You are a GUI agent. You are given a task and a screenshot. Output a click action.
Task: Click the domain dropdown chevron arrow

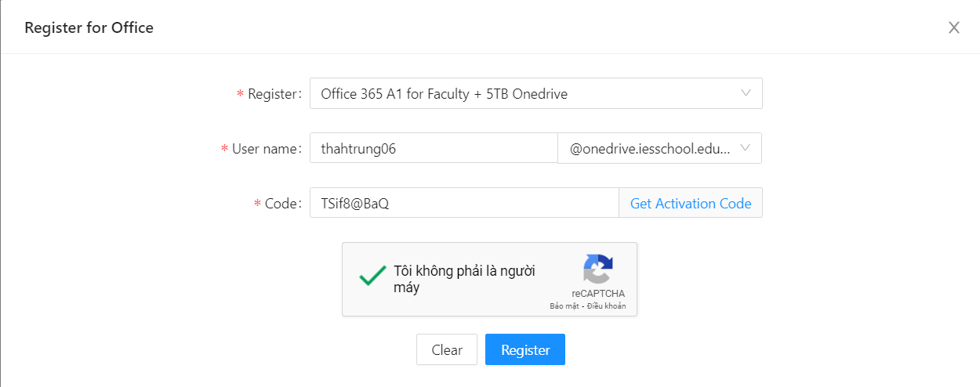point(745,147)
